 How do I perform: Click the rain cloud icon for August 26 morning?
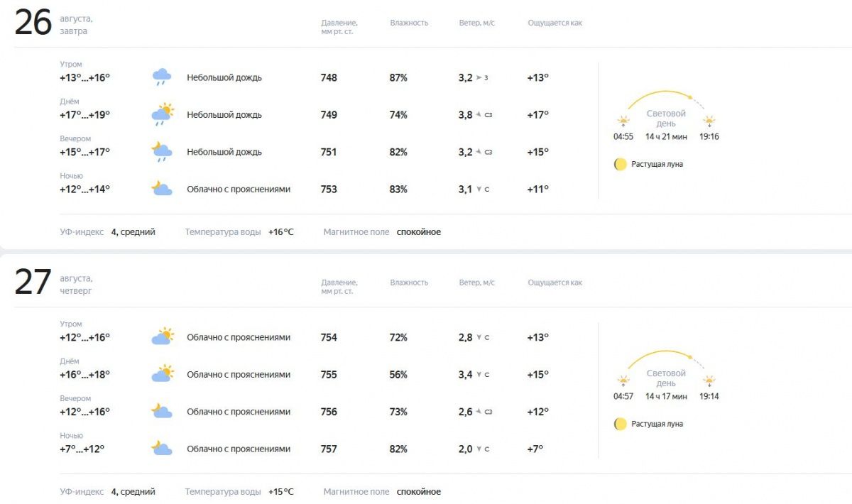[162, 77]
